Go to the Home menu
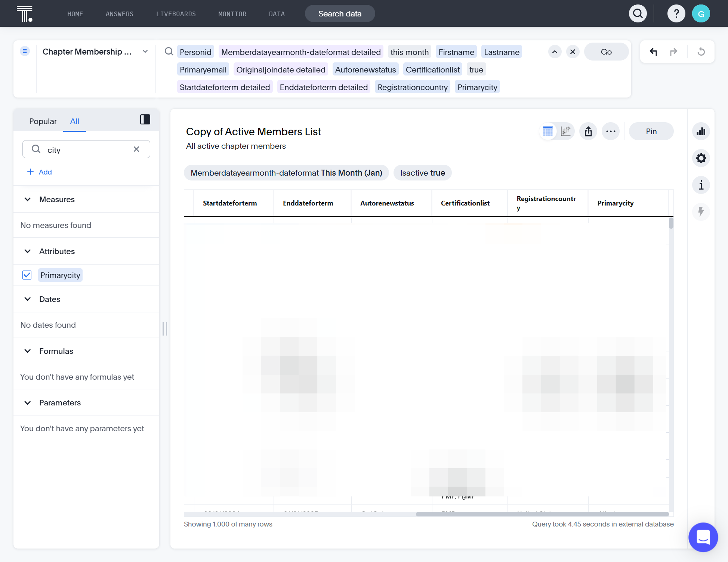 click(75, 14)
